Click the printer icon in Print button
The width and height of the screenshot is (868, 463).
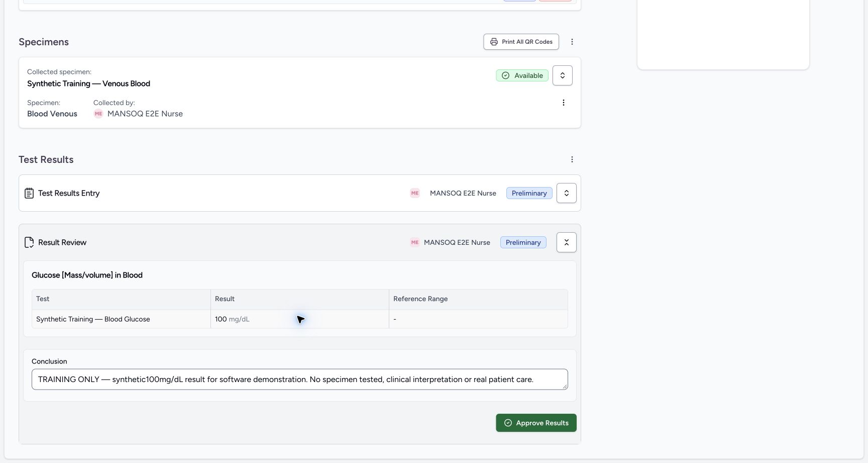click(494, 42)
